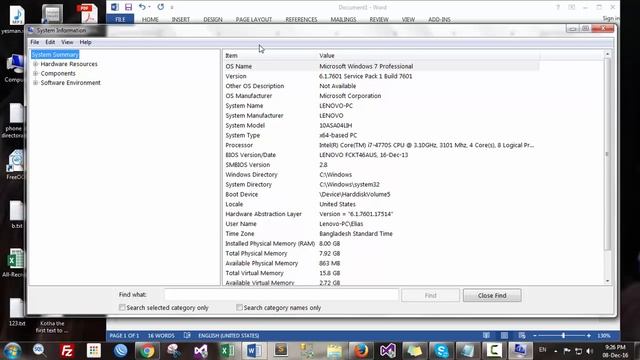Click the Action Center flag tray icon
The height and width of the screenshot is (360, 640).
(x=567, y=351)
